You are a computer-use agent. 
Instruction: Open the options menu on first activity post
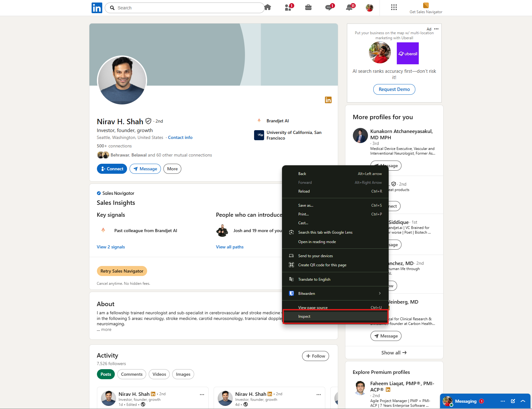(x=202, y=395)
